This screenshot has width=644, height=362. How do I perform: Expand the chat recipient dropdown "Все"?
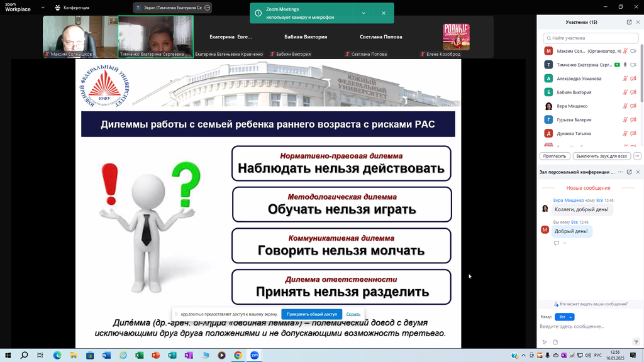click(x=565, y=317)
